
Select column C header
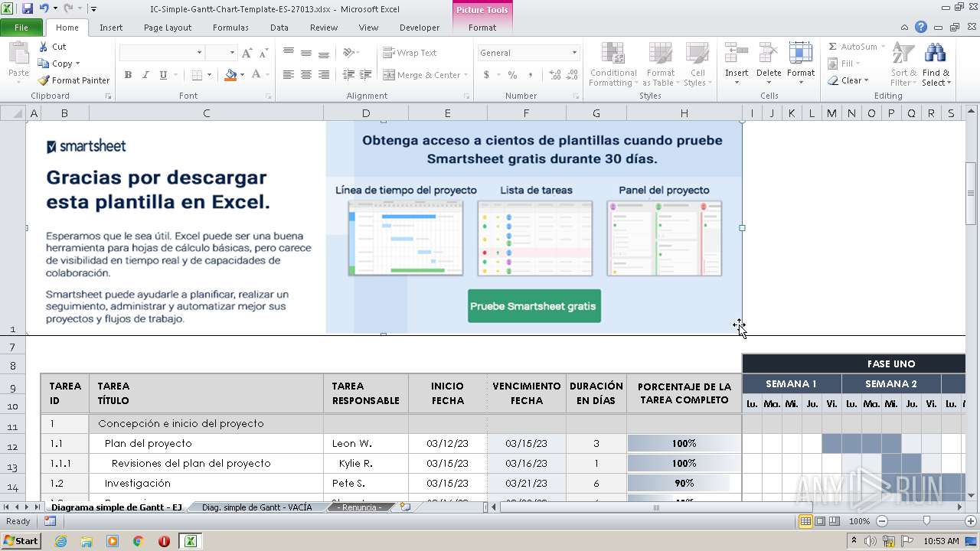coord(207,113)
